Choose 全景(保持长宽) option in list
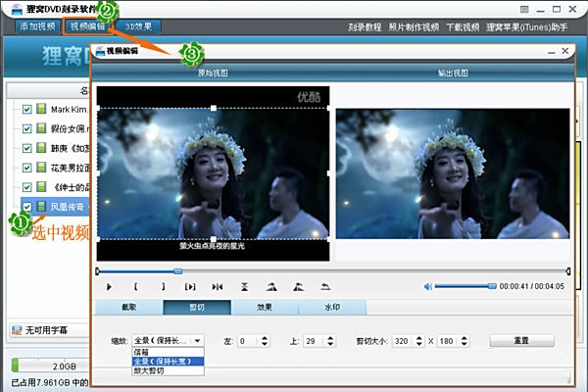The width and height of the screenshot is (588, 392). tap(168, 362)
